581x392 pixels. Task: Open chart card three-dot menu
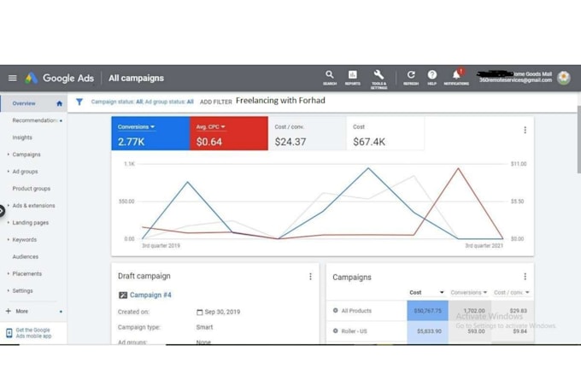(525, 130)
